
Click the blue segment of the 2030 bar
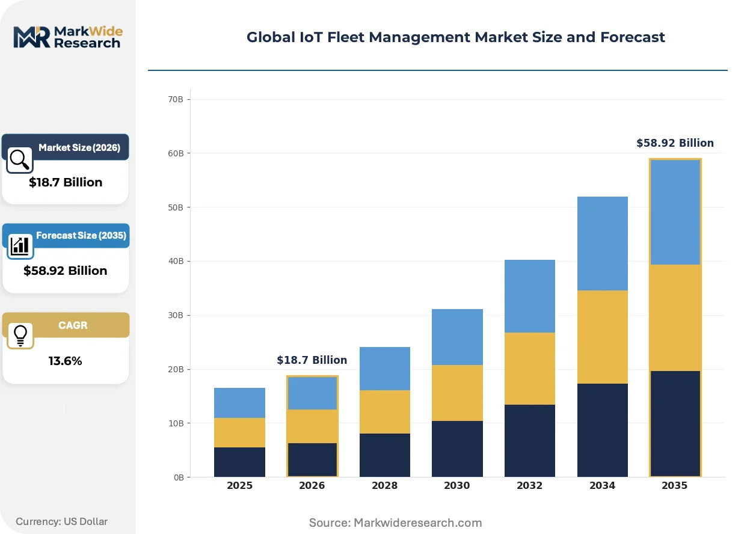457,337
